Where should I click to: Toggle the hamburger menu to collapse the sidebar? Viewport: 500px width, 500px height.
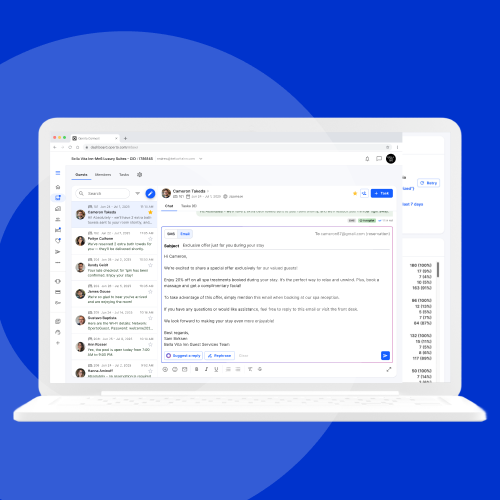pos(58,173)
